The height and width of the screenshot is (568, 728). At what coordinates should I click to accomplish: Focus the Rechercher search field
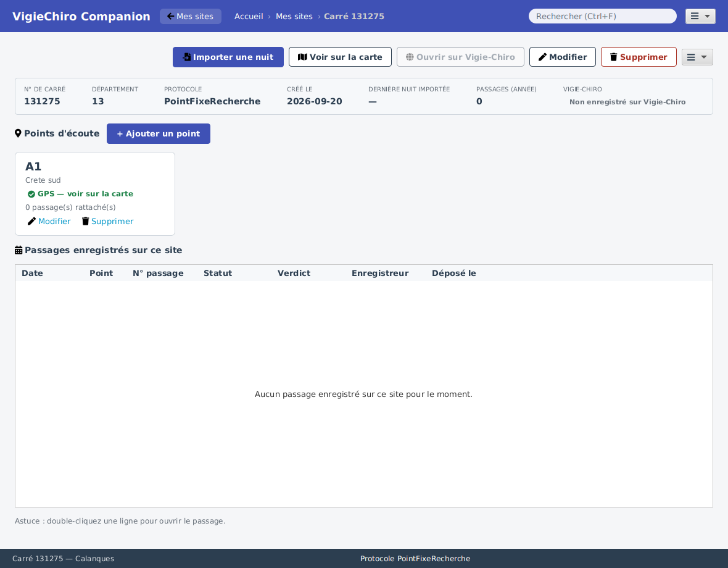[x=602, y=16]
